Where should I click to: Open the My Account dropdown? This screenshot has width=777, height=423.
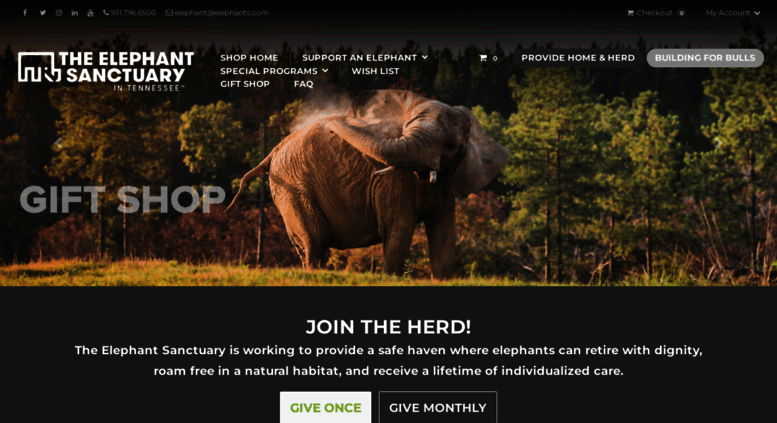733,13
